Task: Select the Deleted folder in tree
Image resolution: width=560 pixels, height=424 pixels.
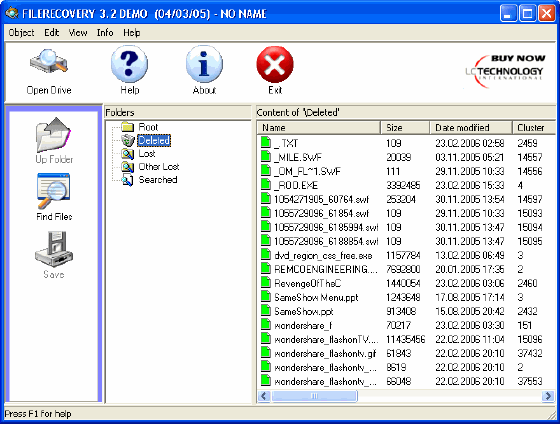Action: (154, 140)
